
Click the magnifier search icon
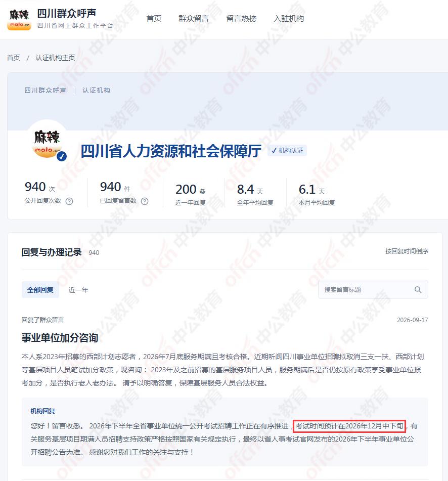[418, 290]
